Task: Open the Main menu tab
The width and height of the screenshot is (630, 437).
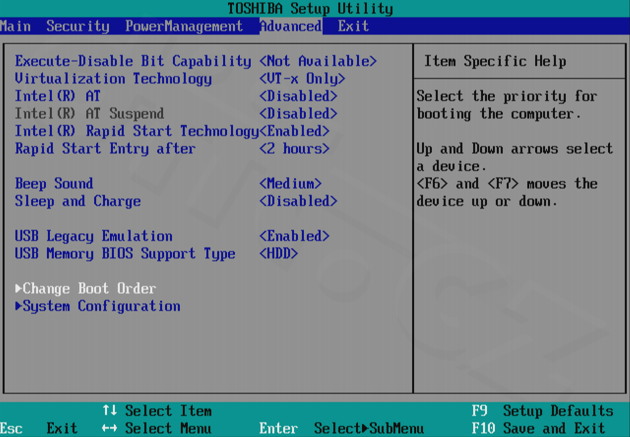Action: (x=15, y=26)
